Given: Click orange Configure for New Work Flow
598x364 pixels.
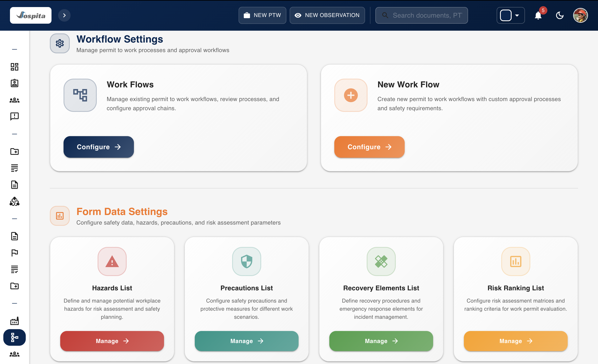Looking at the screenshot, I should point(369,147).
